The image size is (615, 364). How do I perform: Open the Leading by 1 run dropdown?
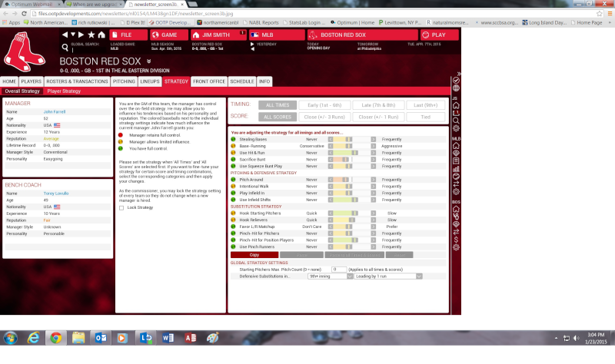pyautogui.click(x=388, y=276)
